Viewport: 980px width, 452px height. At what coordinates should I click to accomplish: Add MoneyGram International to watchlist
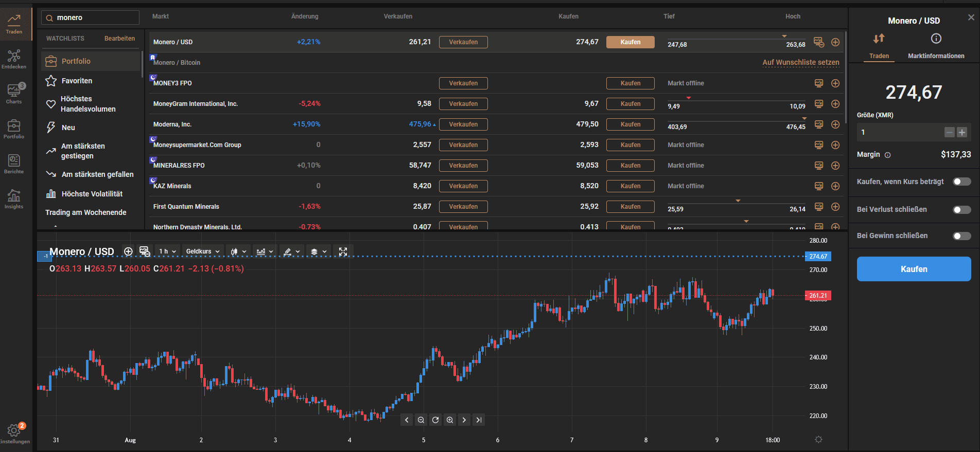[x=835, y=104]
